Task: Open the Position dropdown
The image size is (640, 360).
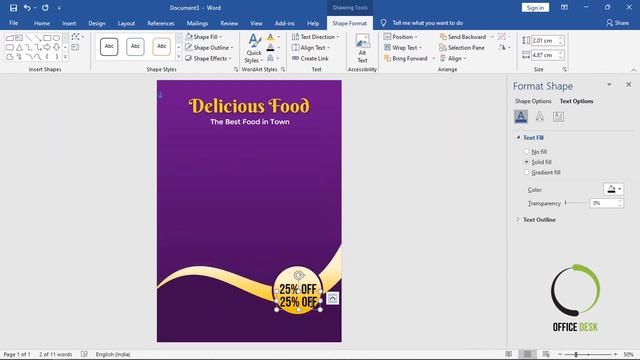Action: (400, 37)
